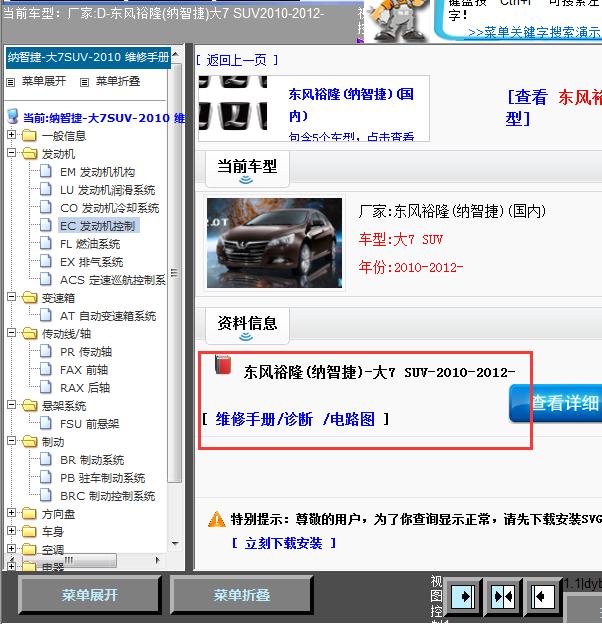The height and width of the screenshot is (624, 602).
Task: Open BRC 制动控制系统 entry
Action: [x=107, y=496]
